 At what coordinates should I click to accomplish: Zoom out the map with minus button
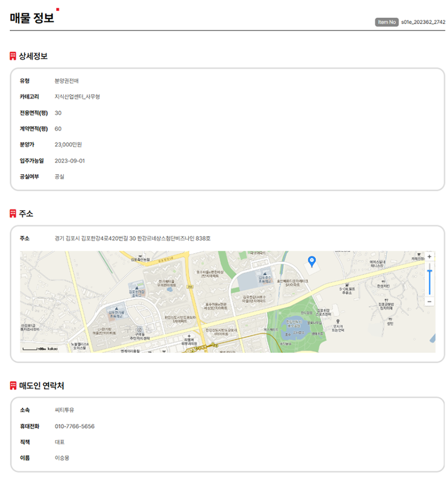(x=430, y=302)
